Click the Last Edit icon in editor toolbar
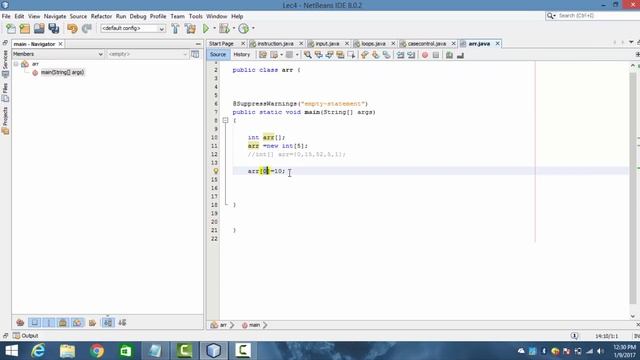 263,55
